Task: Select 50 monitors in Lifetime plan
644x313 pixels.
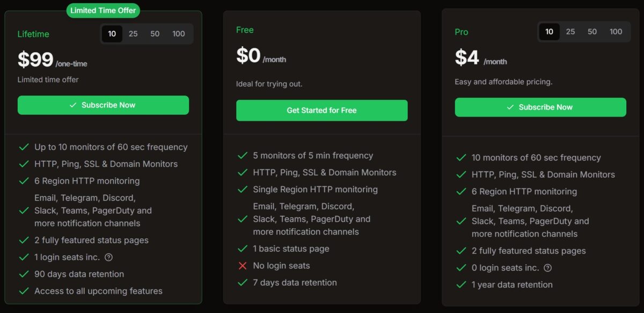Action: coord(155,34)
